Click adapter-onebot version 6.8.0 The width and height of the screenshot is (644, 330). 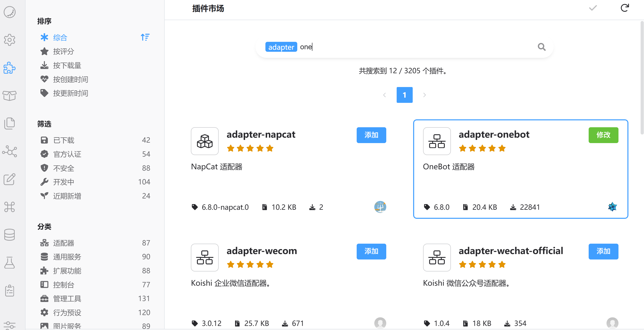437,207
